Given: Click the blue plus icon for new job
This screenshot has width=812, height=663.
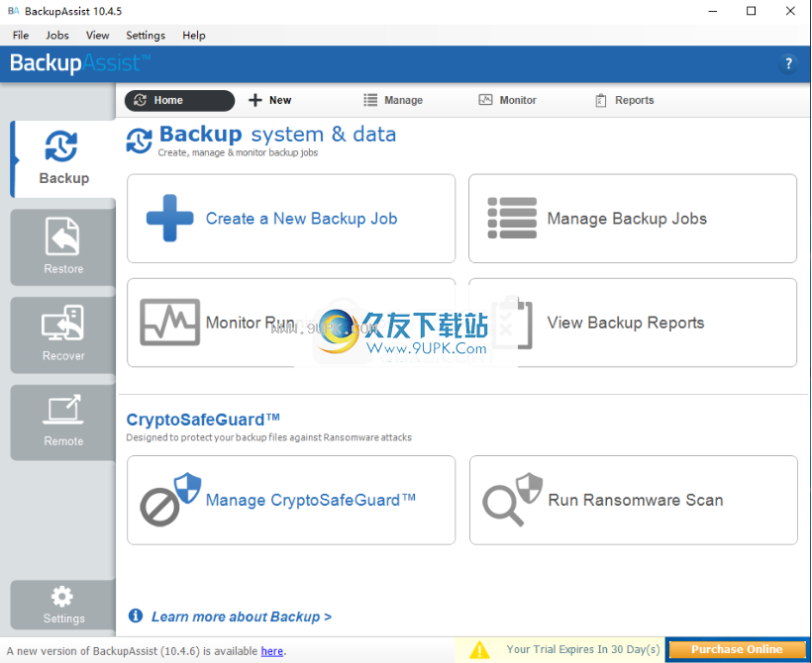Looking at the screenshot, I should tap(170, 218).
